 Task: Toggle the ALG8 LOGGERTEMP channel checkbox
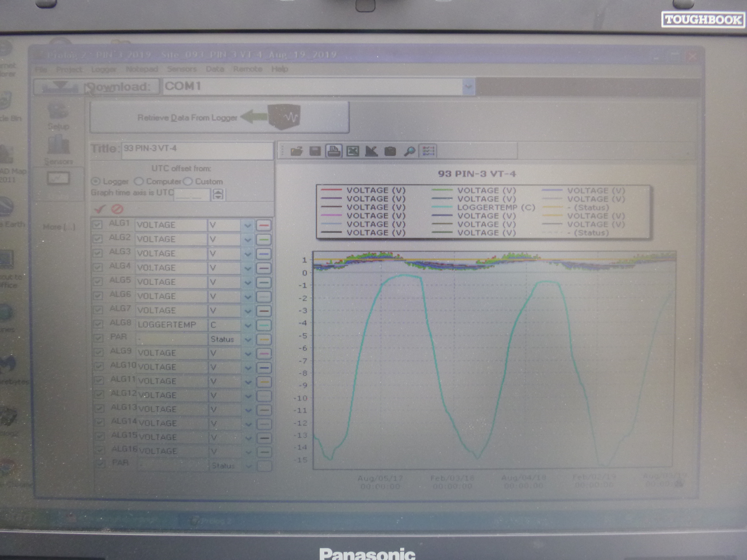click(98, 324)
